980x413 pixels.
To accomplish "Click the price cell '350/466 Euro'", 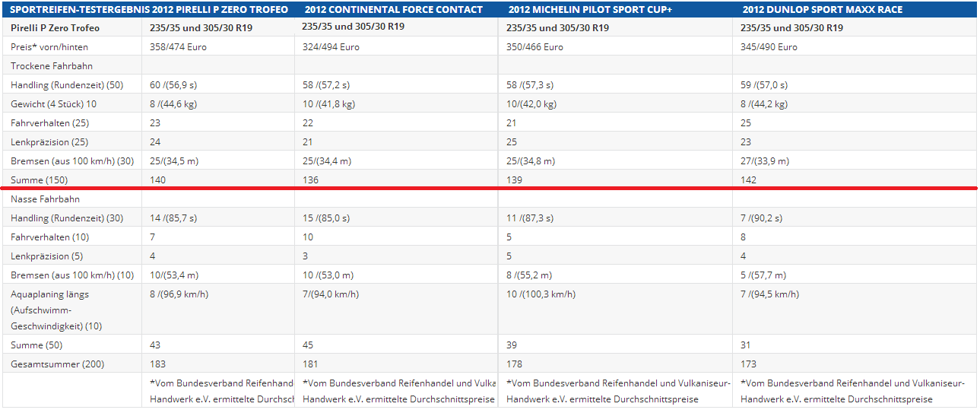I will pos(534,47).
